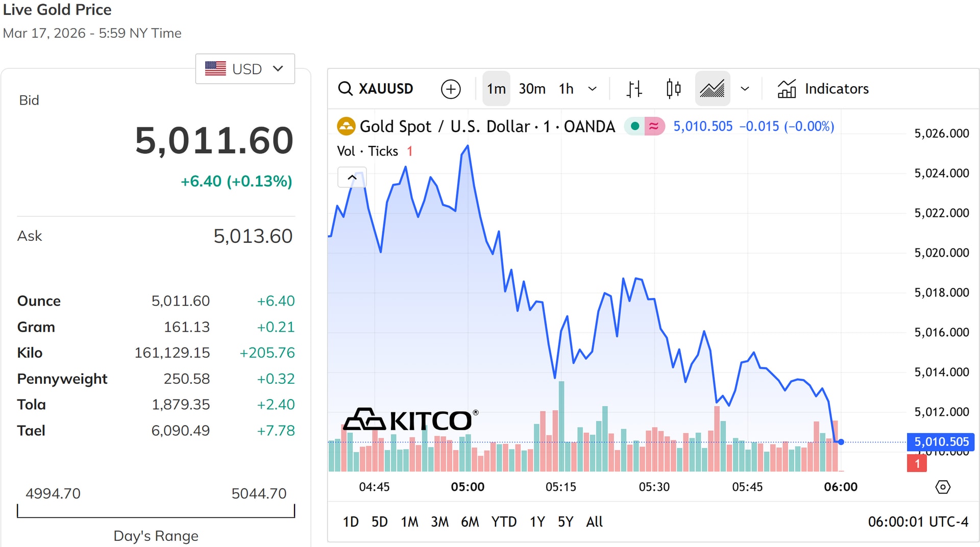The image size is (980, 547).
Task: Select the 1h timeframe button
Action: 566,89
